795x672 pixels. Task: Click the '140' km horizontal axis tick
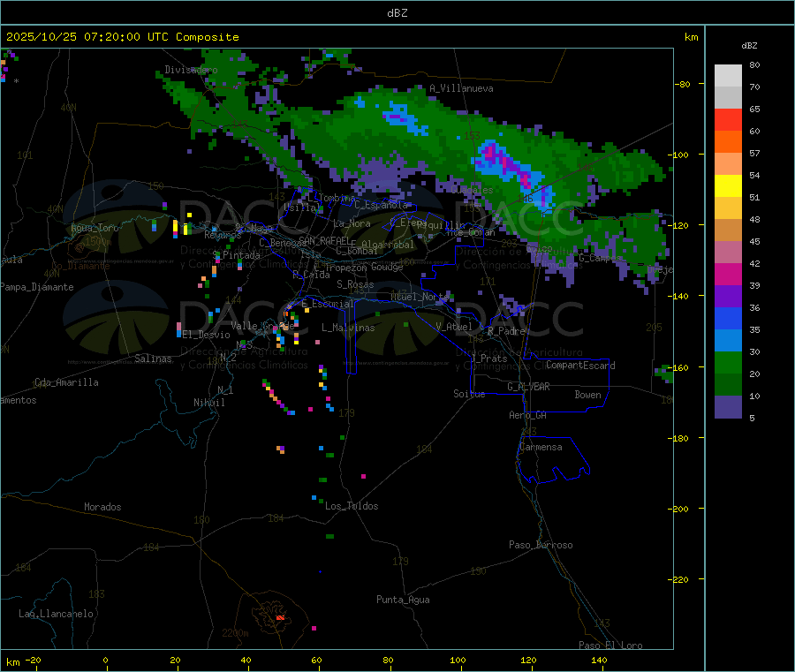pos(599,660)
